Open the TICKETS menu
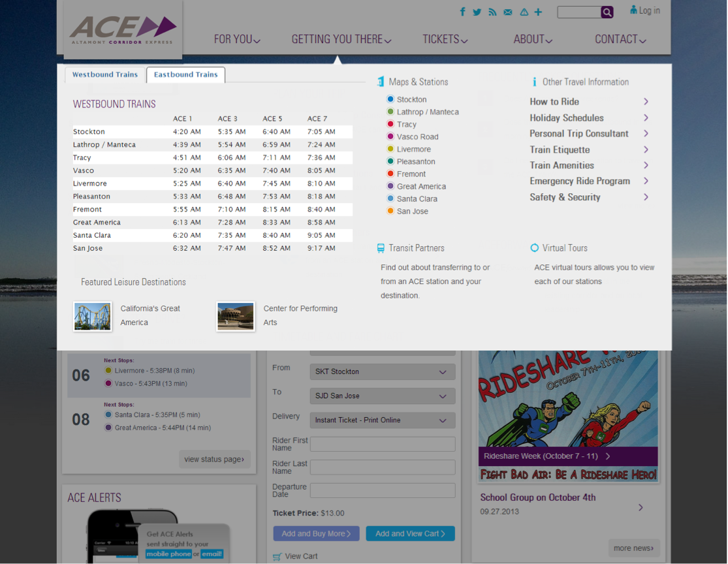This screenshot has height=564, width=728. point(445,39)
